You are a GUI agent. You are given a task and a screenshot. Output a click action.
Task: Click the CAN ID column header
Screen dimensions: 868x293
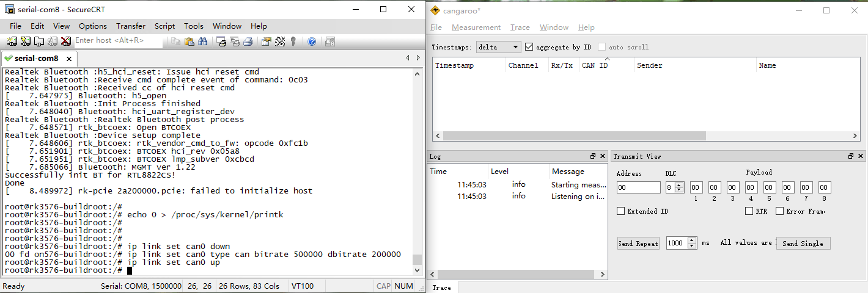coord(606,65)
